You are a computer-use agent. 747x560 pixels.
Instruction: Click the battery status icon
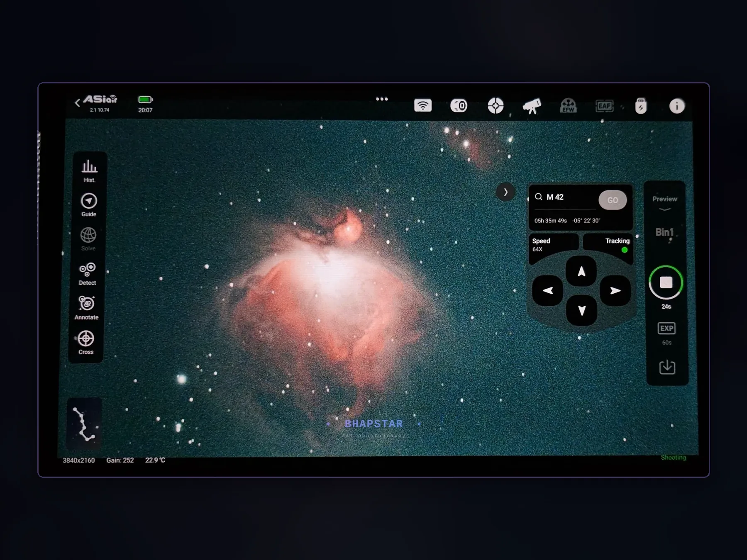(145, 100)
